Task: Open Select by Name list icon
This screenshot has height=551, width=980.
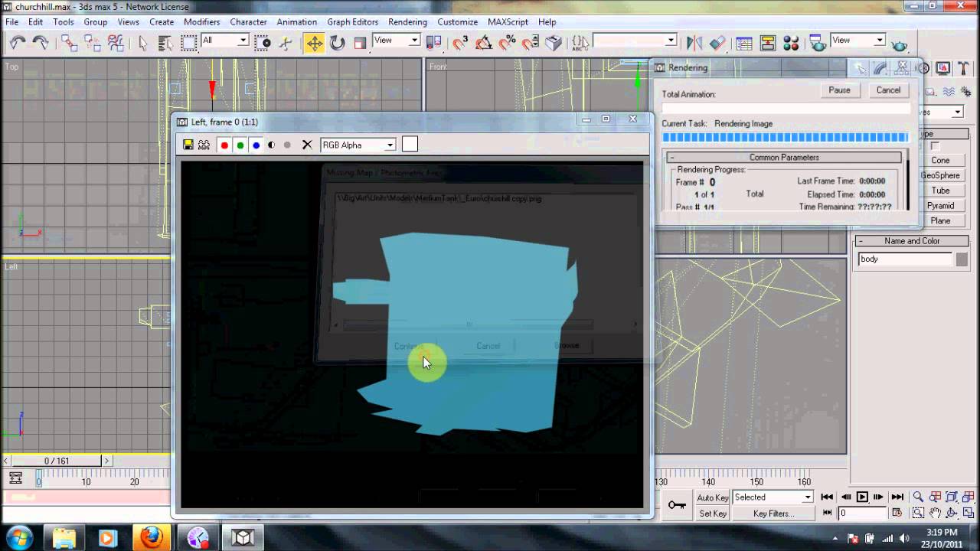Action: pyautogui.click(x=165, y=43)
